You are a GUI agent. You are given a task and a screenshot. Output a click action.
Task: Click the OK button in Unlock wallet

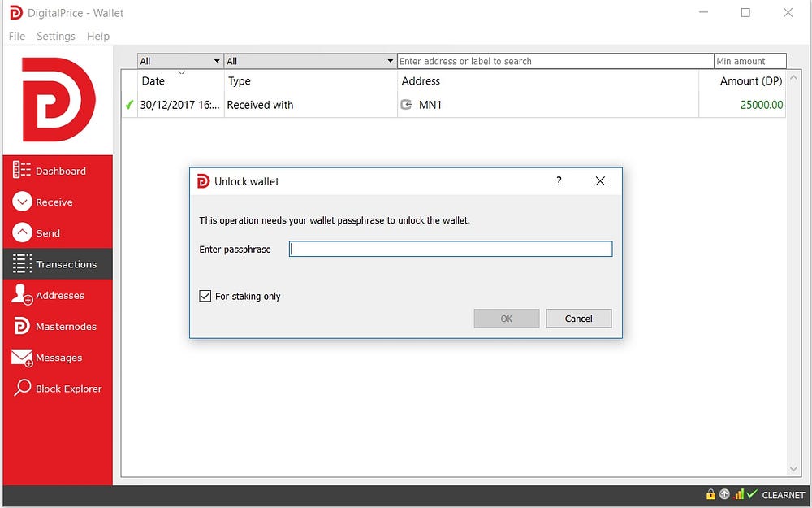tap(507, 319)
